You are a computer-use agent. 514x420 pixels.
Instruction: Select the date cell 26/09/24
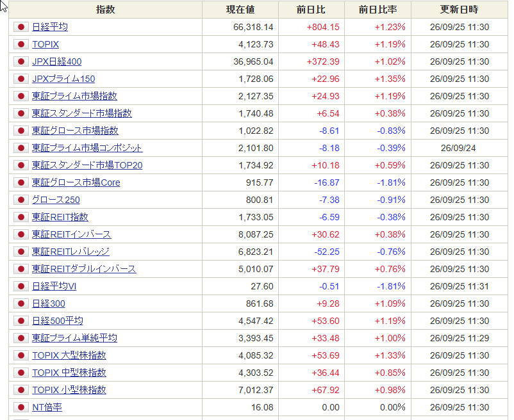click(458, 149)
